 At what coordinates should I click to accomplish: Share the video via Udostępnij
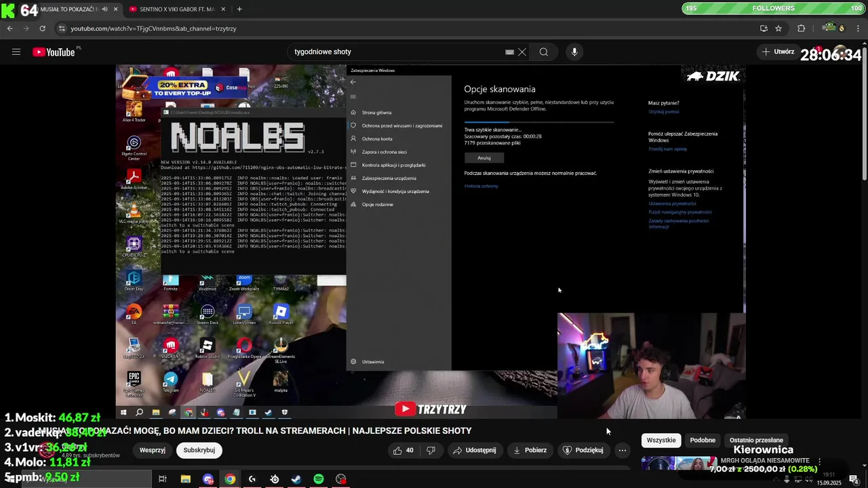pyautogui.click(x=475, y=450)
